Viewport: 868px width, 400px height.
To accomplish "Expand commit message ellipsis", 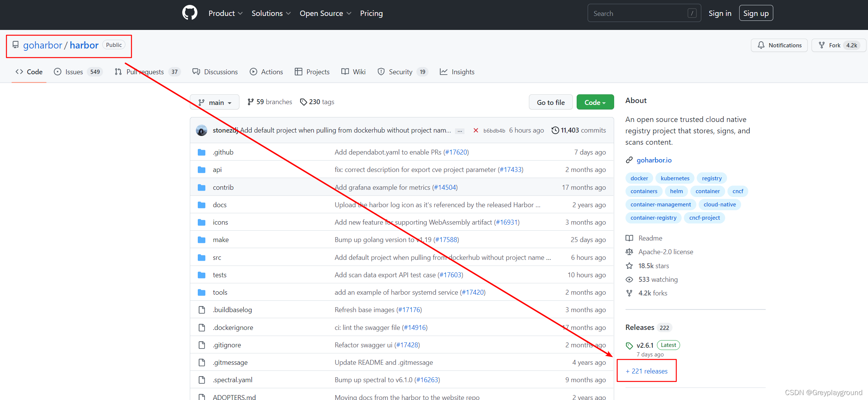I will (460, 131).
